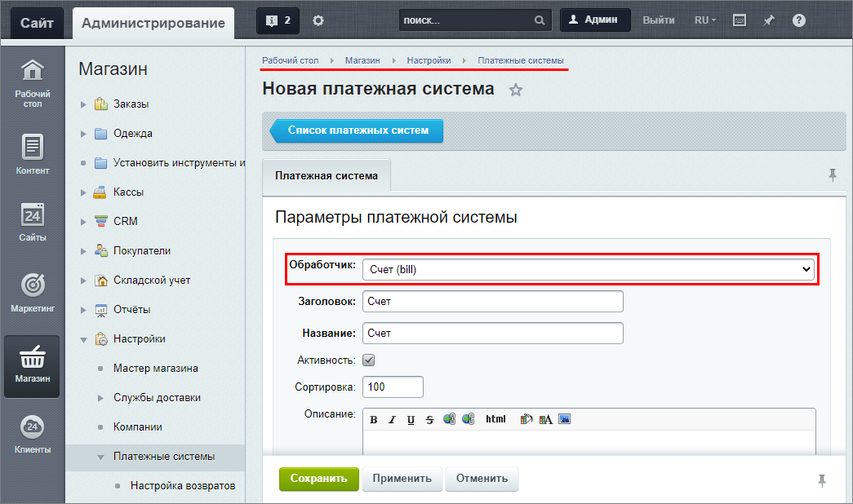This screenshot has width=853, height=504.
Task: Select the Платежная система tab
Action: (327, 175)
